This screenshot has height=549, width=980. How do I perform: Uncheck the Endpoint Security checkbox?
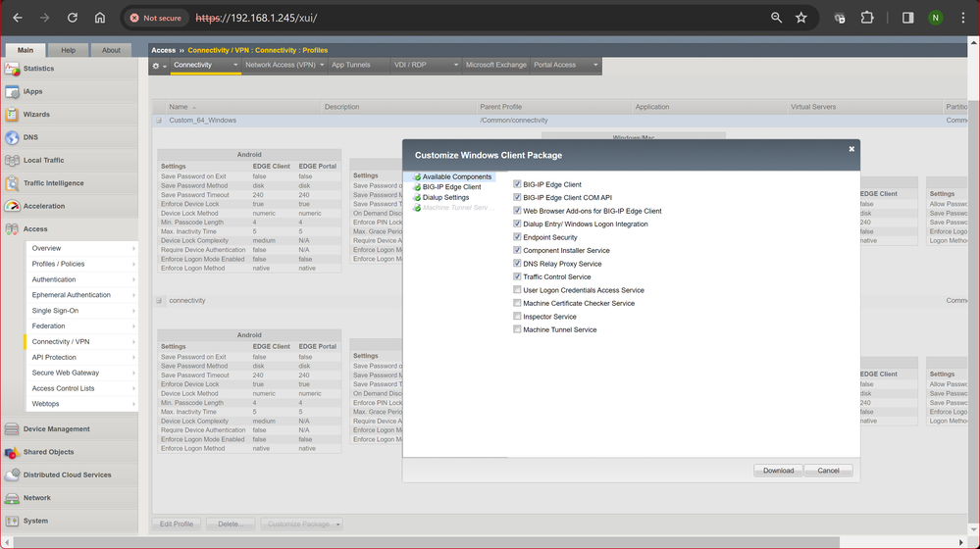click(x=518, y=237)
